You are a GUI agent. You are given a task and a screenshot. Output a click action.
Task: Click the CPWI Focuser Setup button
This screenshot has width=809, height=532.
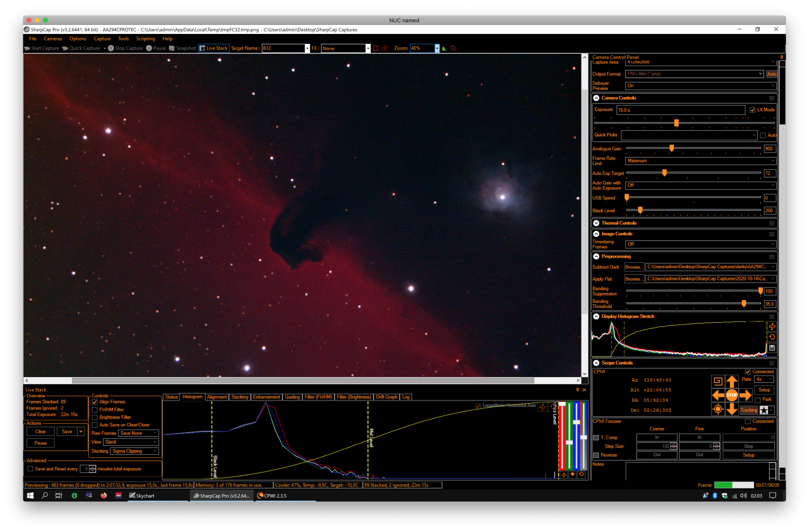click(748, 455)
